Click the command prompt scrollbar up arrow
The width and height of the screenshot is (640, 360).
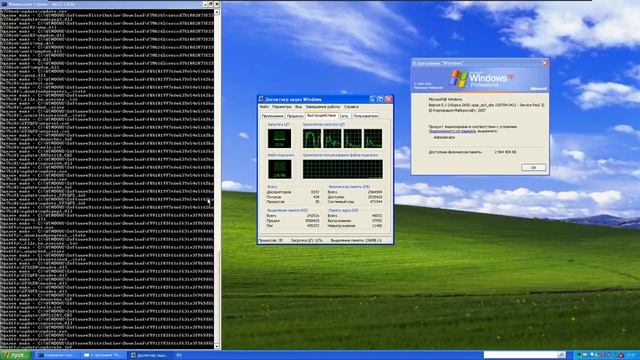[217, 12]
